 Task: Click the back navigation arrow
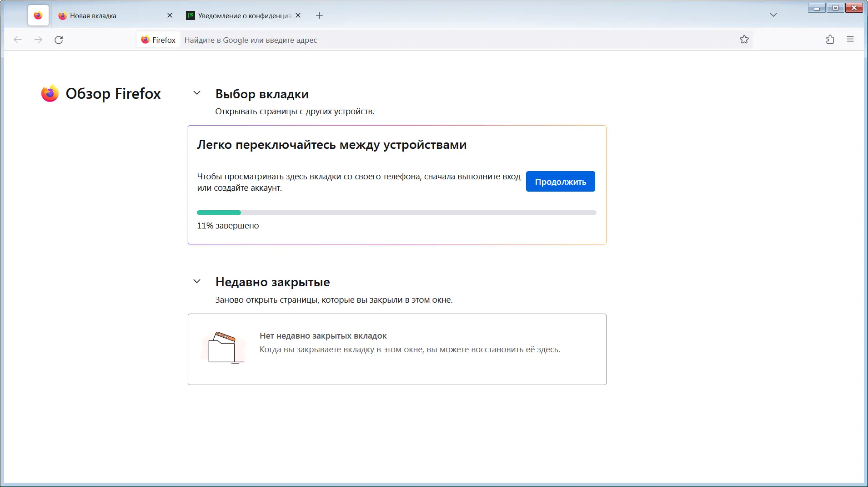[17, 40]
